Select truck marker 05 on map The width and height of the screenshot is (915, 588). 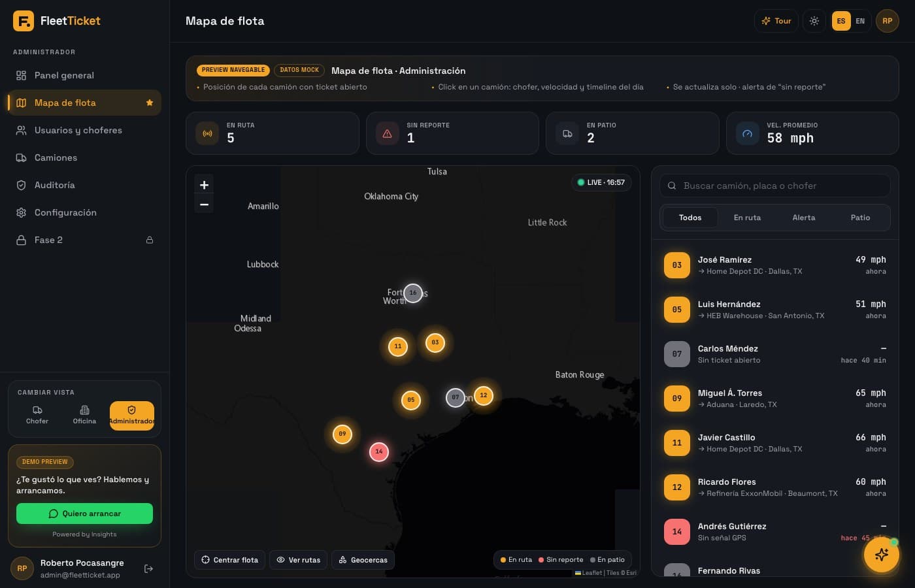click(411, 400)
